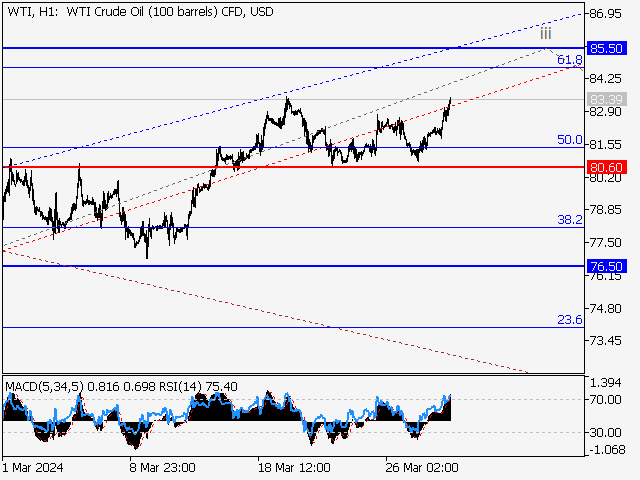Click the 23.6 Fibonacci level label
Image resolution: width=640 pixels, height=480 pixels.
570,320
